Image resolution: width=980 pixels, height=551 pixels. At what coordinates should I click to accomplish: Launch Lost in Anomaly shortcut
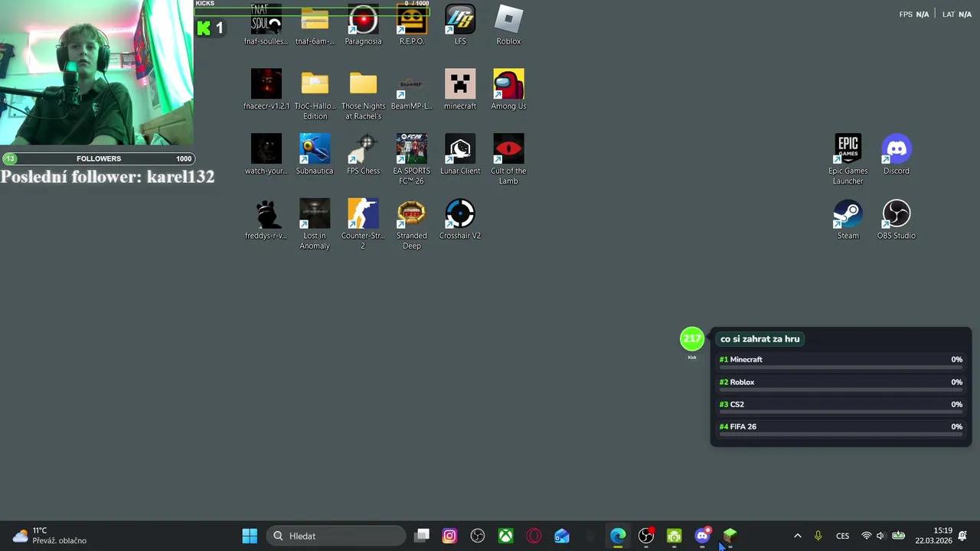point(315,224)
